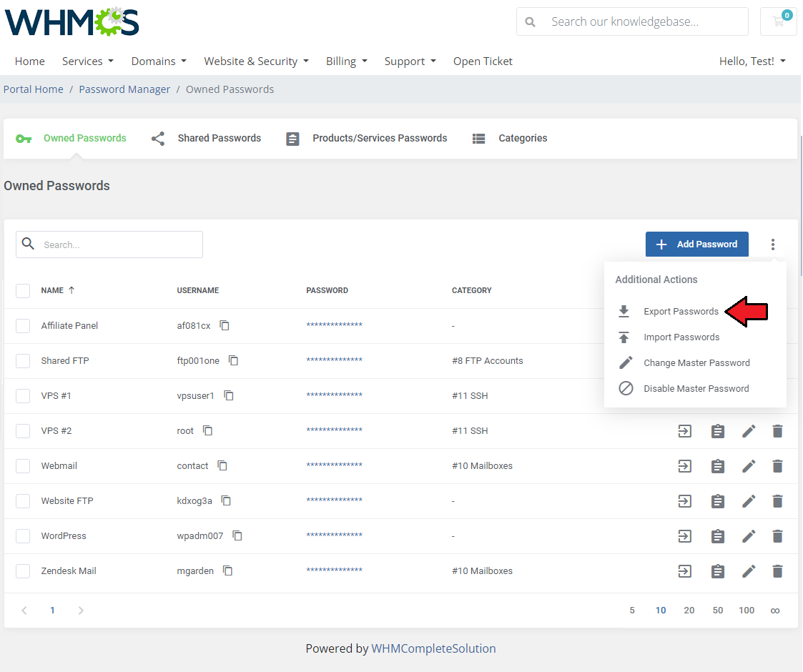Copy contact username for Webmail

point(222,465)
